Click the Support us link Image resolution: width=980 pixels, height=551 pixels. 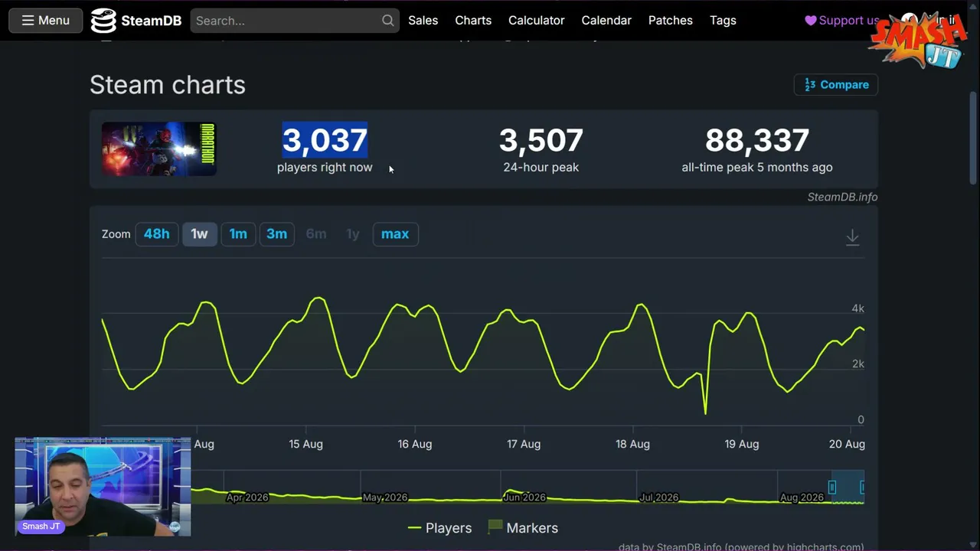[842, 21]
